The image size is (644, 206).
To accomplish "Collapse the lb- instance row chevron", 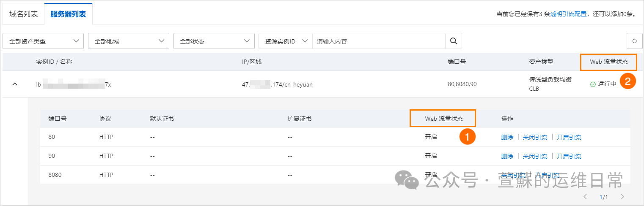I will point(15,84).
